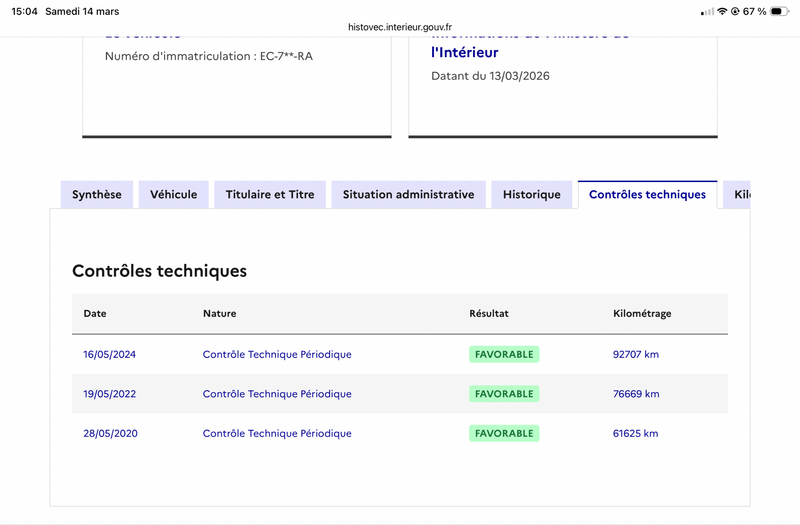
Task: Select the Titulaire et Titre tab
Action: pyautogui.click(x=270, y=194)
